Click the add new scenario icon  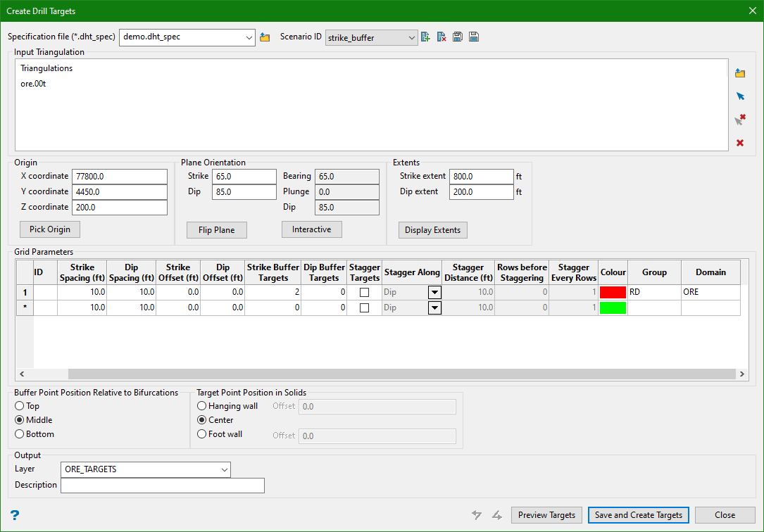coord(425,37)
